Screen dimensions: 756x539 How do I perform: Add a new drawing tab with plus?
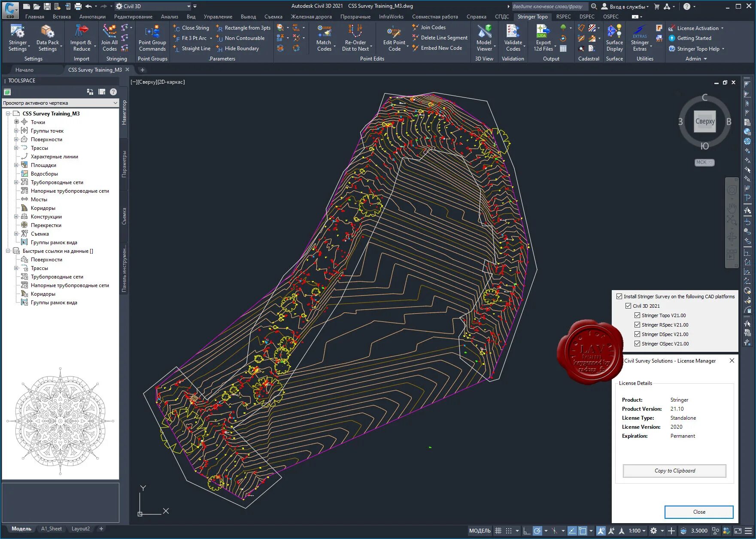143,70
